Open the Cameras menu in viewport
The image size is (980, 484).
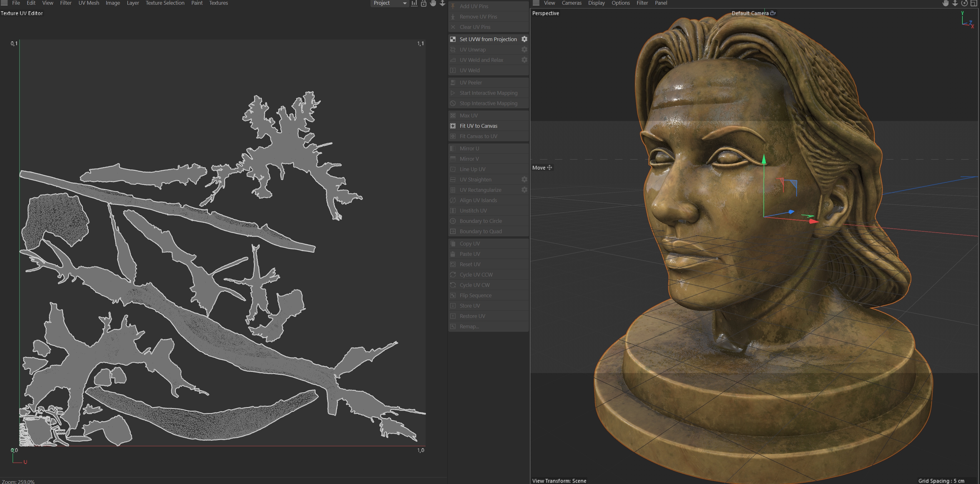coord(572,3)
